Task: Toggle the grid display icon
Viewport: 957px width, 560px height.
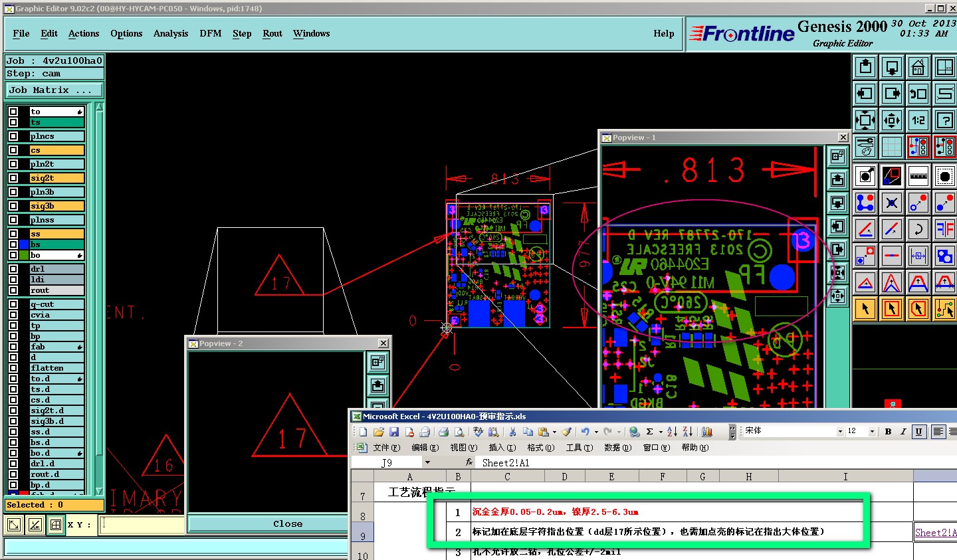Action: pyautogui.click(x=892, y=147)
